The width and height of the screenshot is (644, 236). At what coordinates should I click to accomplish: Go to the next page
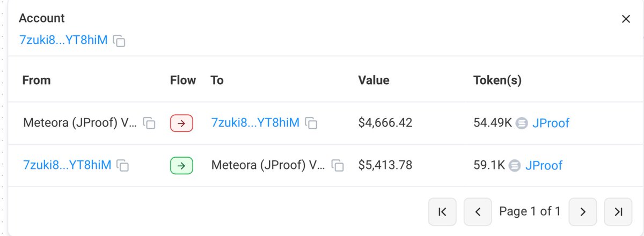pos(582,212)
